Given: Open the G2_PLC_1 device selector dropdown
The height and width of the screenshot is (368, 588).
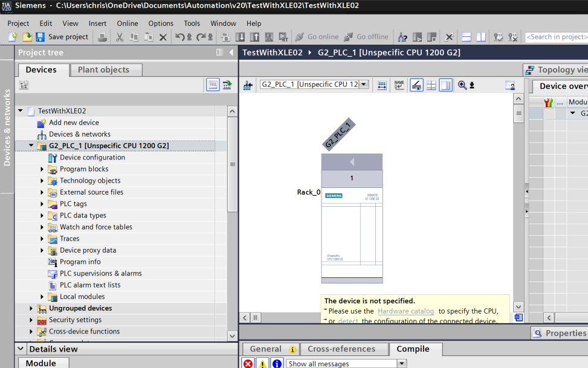Looking at the screenshot, I should click(364, 85).
